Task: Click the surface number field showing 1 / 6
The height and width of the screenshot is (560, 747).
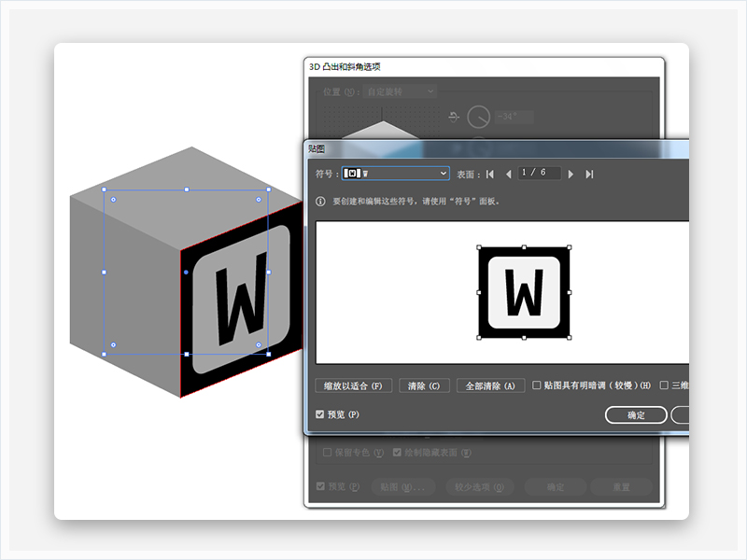Action: pyautogui.click(x=539, y=174)
